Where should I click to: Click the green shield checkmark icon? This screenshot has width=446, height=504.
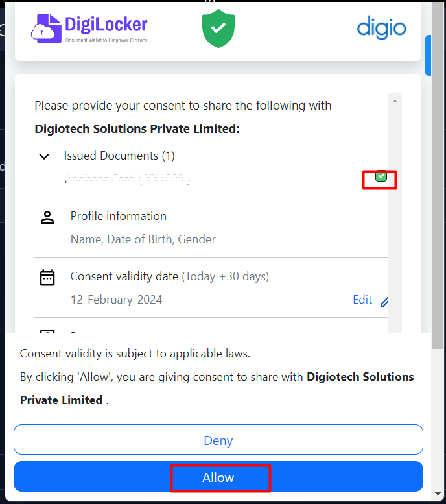218,29
